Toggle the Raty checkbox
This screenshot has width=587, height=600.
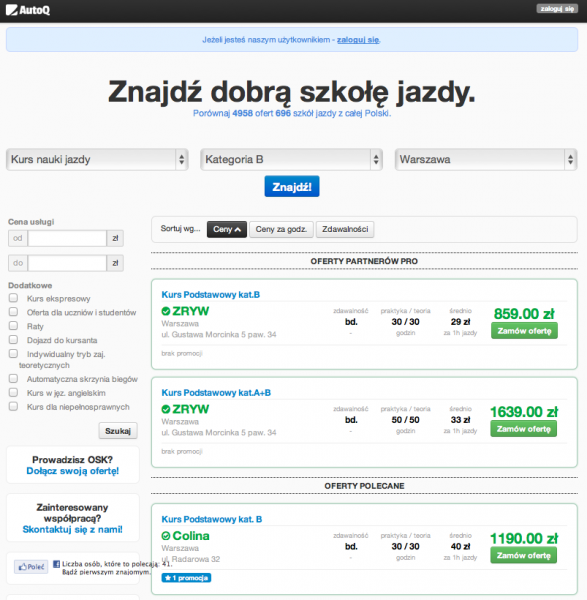tap(13, 326)
